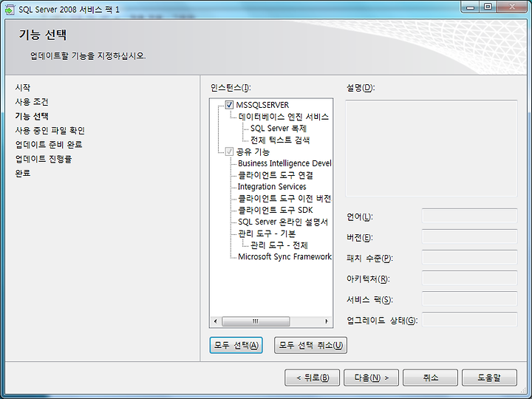Select the 전체 텍스트 검색 tree item
This screenshot has height=399, width=532.
pos(280,140)
